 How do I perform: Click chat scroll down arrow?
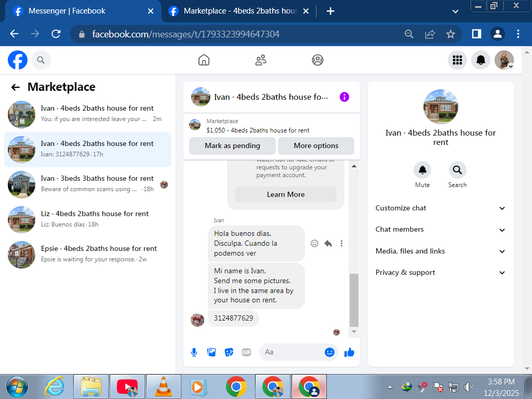pyautogui.click(x=354, y=331)
